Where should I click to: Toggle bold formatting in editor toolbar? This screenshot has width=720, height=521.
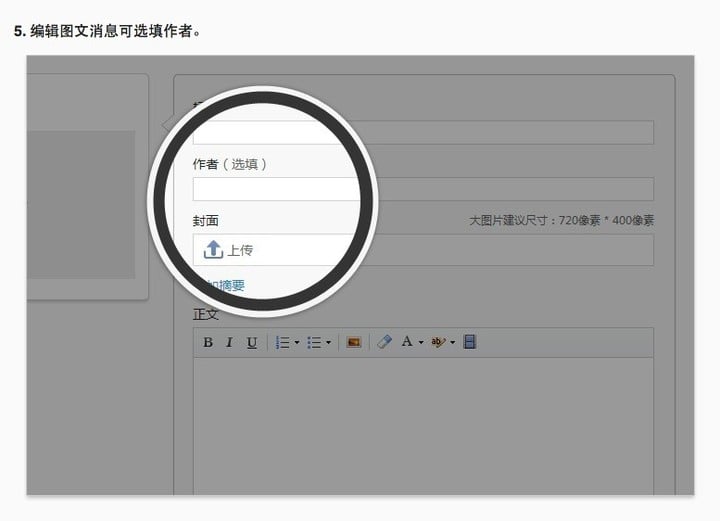pyautogui.click(x=208, y=342)
